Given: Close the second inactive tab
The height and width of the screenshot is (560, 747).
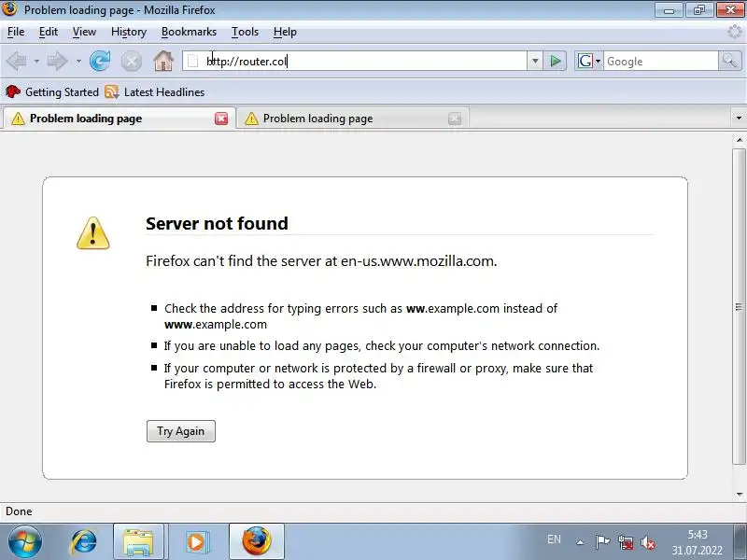Looking at the screenshot, I should [455, 119].
